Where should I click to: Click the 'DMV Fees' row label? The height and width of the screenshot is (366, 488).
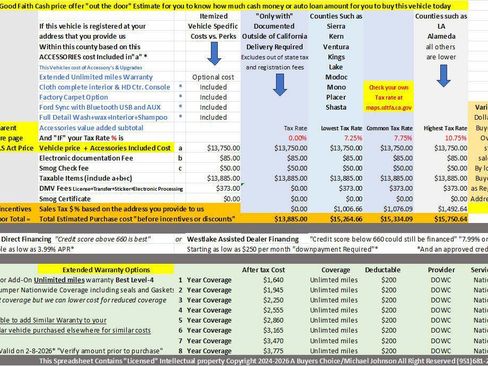pyautogui.click(x=111, y=189)
